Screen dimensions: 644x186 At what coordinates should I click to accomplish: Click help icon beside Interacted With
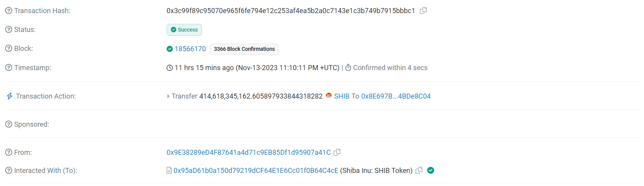click(9, 171)
